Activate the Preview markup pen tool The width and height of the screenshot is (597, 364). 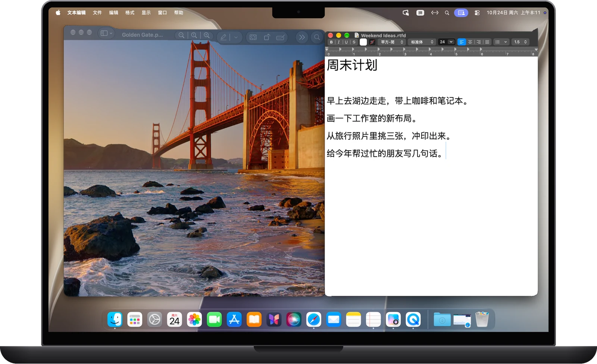point(224,37)
